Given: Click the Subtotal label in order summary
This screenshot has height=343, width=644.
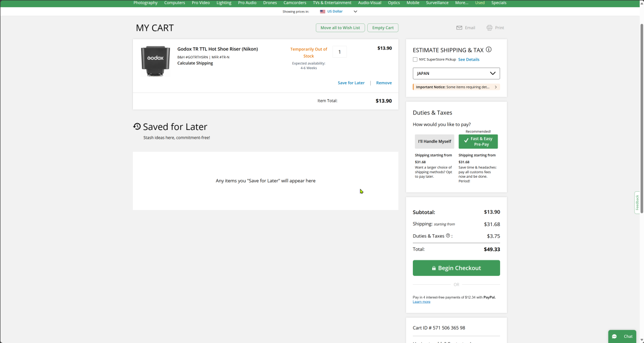Looking at the screenshot, I should (424, 213).
